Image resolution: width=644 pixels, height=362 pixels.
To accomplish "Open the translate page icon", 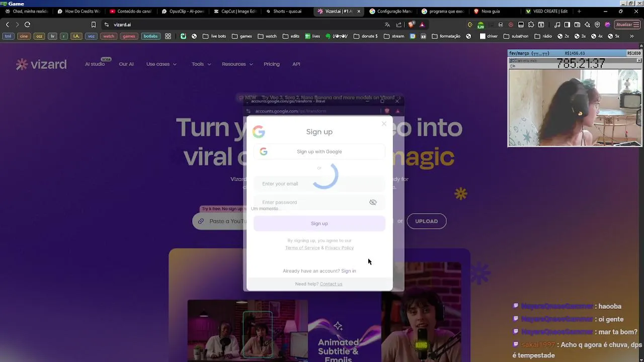I will 387,25.
